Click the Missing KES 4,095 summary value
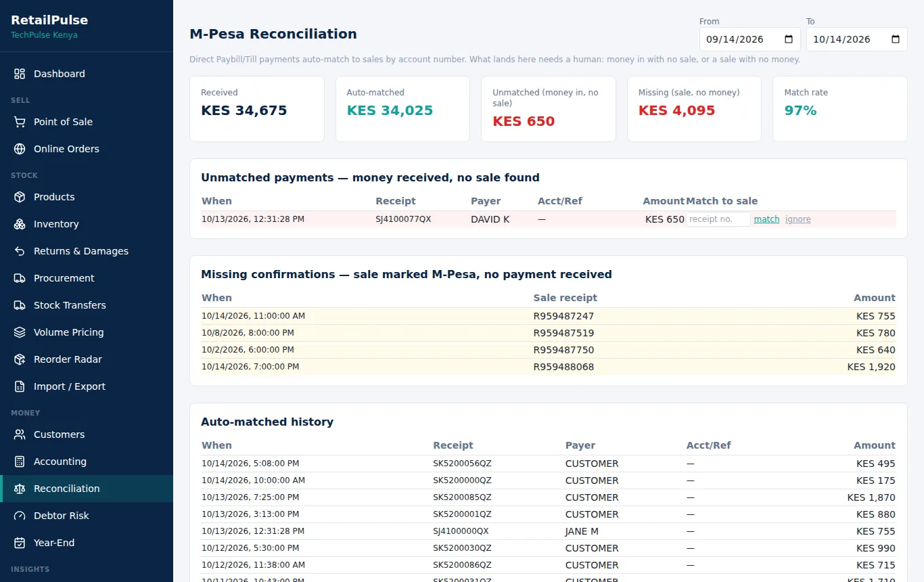The width and height of the screenshot is (924, 582). 676,110
